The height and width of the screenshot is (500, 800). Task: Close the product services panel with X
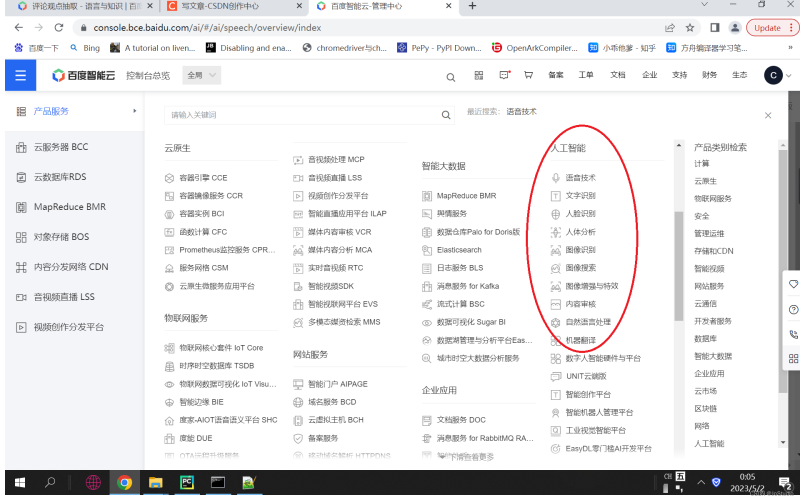tap(768, 115)
